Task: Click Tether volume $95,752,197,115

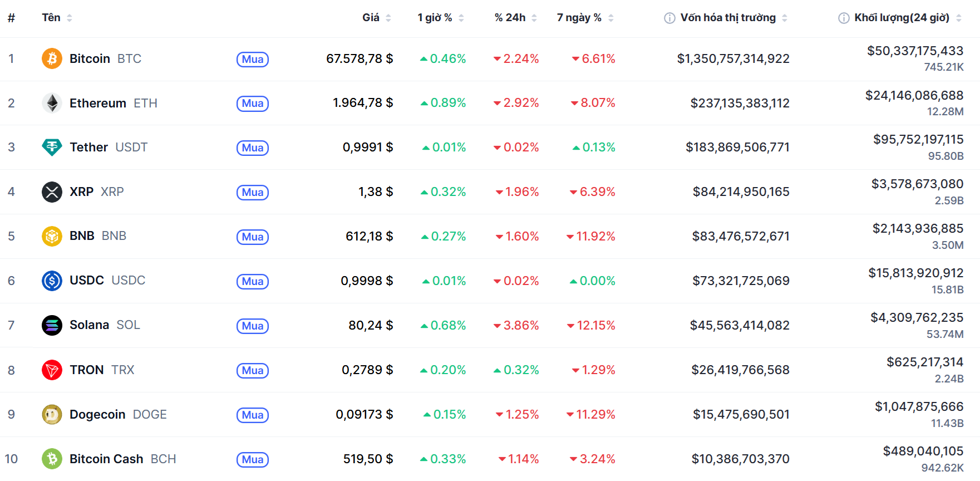Action: point(918,139)
